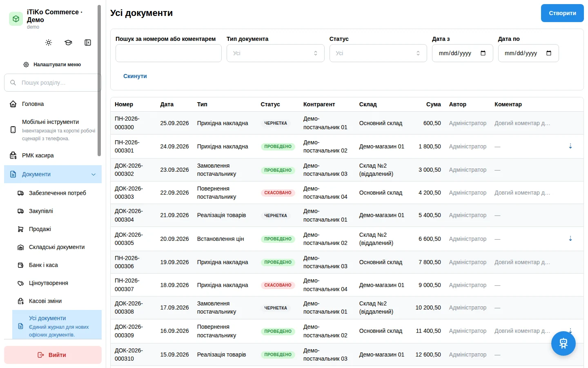This screenshot has width=588, height=368.
Task: Open Мобільні інструменти section
Action: pos(53,130)
